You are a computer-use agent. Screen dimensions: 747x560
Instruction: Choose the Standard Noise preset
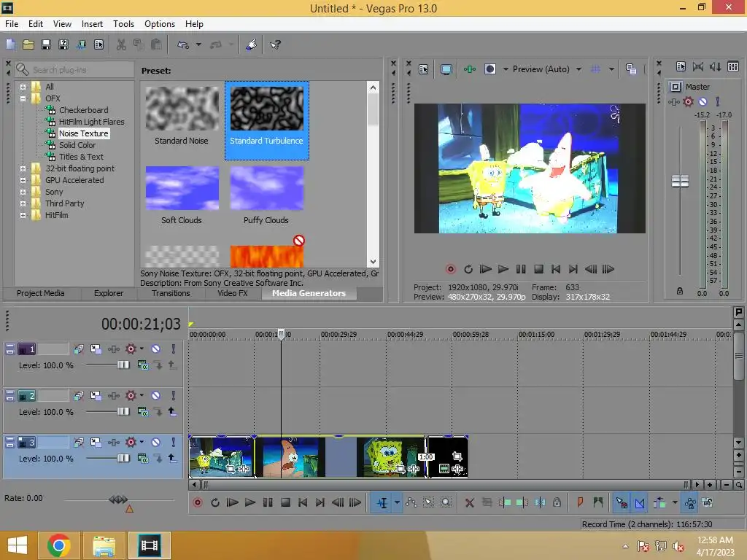coord(182,115)
